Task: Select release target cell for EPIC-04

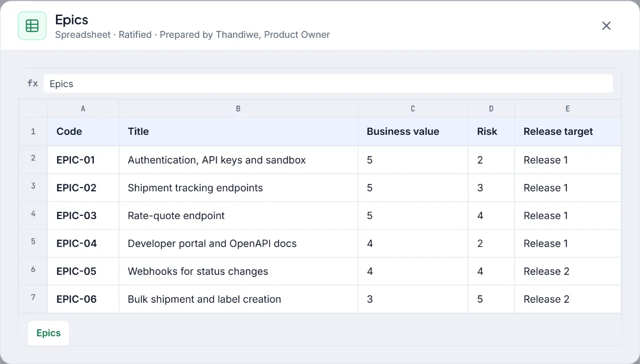Action: point(567,243)
